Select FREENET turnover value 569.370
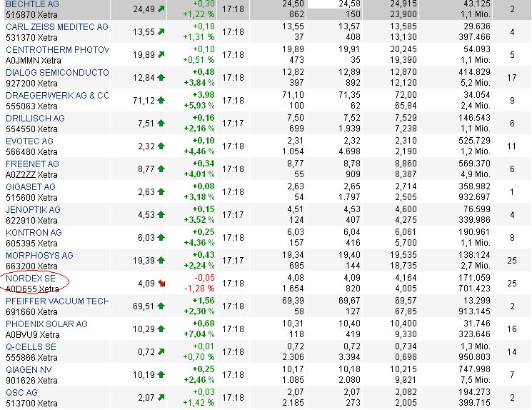The image size is (532, 410). point(474,164)
